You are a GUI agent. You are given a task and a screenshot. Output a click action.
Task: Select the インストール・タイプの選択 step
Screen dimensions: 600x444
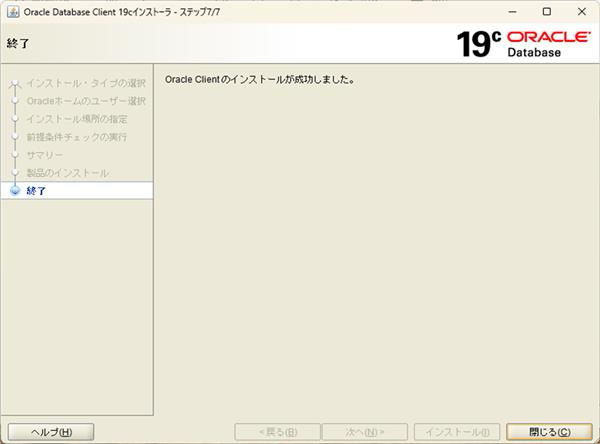86,82
